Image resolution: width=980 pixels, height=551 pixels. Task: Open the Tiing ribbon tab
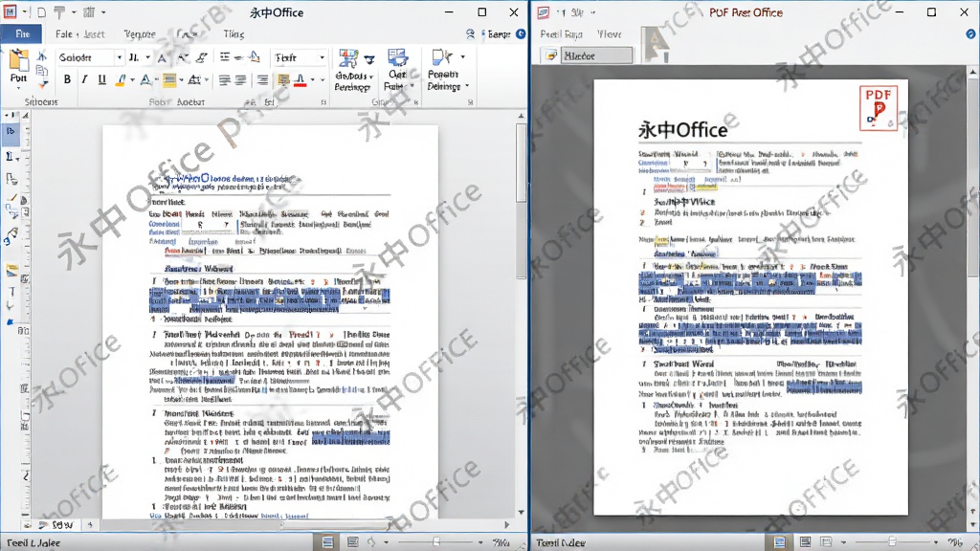[x=234, y=33]
